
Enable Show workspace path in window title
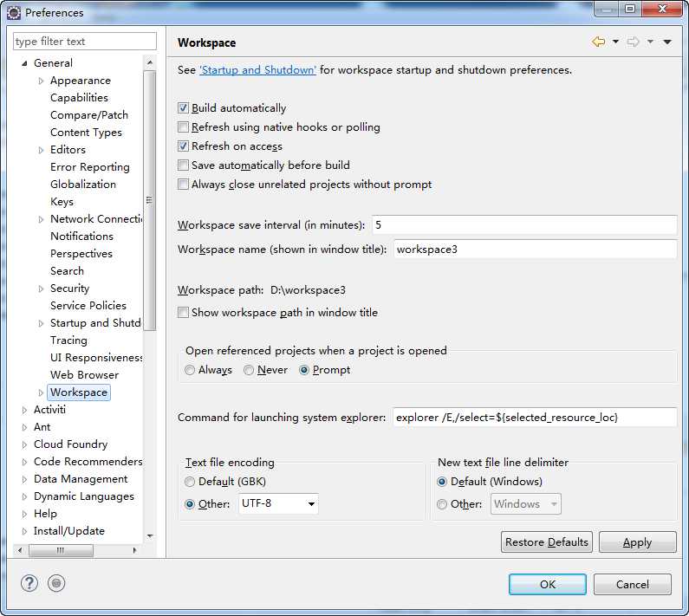(183, 313)
